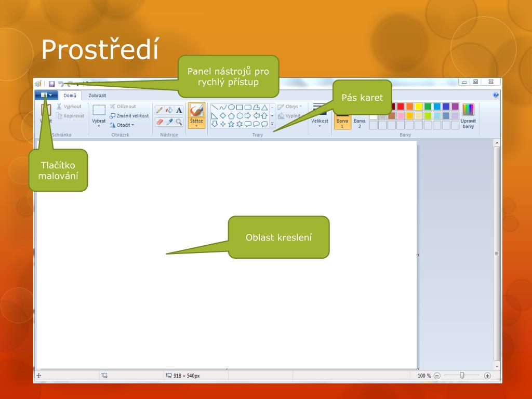Expand the Obrys outline dropdown
The width and height of the screenshot is (532, 399).
pyautogui.click(x=301, y=107)
